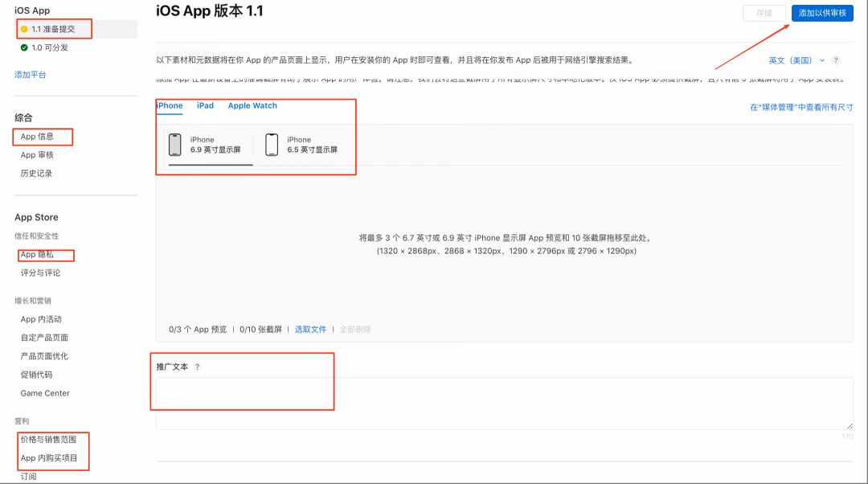Open 促销代码 in the sidebar
Screen dimensions: 868x484
(36, 375)
